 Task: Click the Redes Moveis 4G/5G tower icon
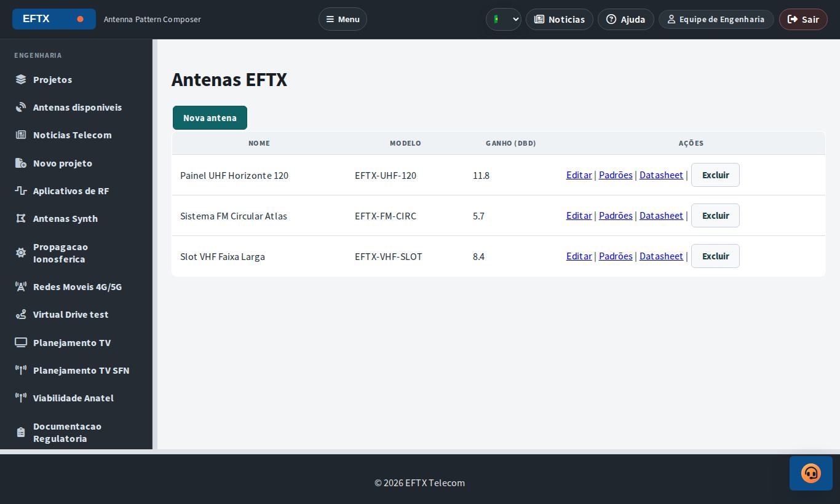[21, 286]
